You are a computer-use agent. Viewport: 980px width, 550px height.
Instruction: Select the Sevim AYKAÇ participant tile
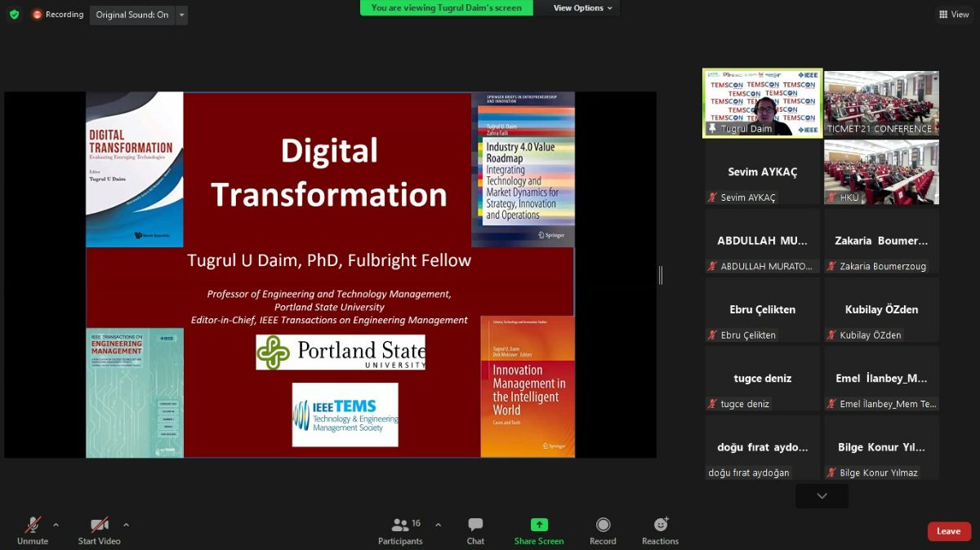coord(763,172)
